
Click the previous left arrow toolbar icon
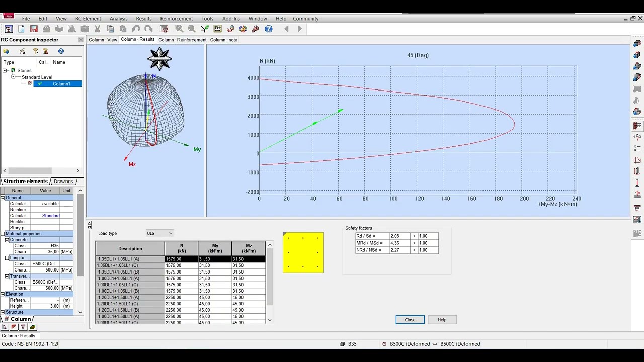click(287, 29)
